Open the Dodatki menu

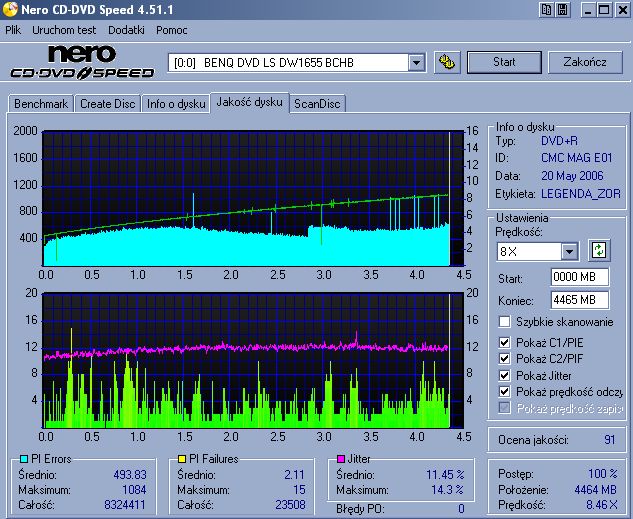126,30
